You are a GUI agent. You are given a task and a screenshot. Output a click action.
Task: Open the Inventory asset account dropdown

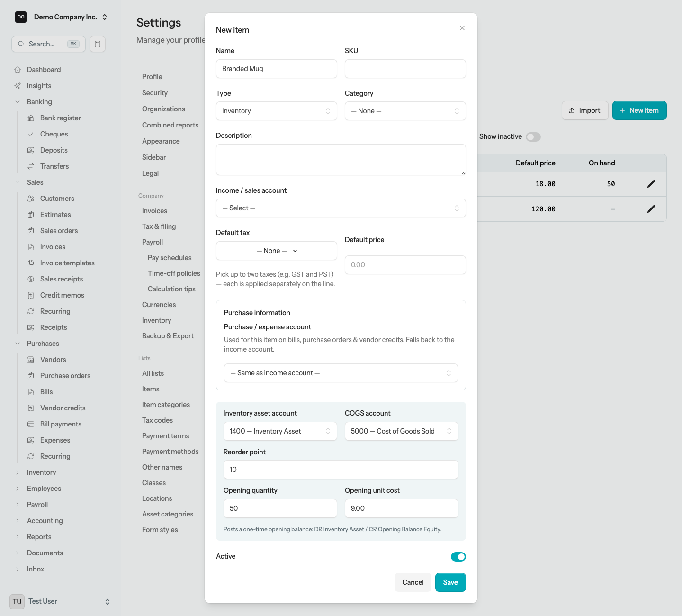[280, 431]
